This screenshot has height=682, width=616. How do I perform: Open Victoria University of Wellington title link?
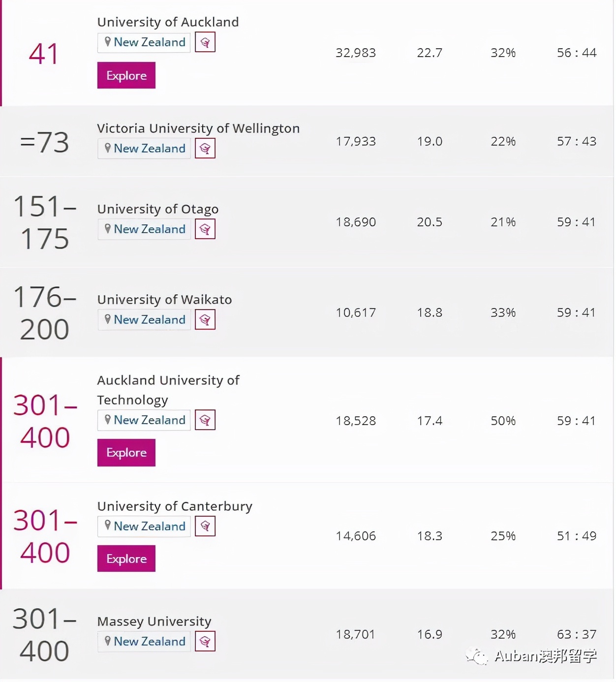(198, 128)
